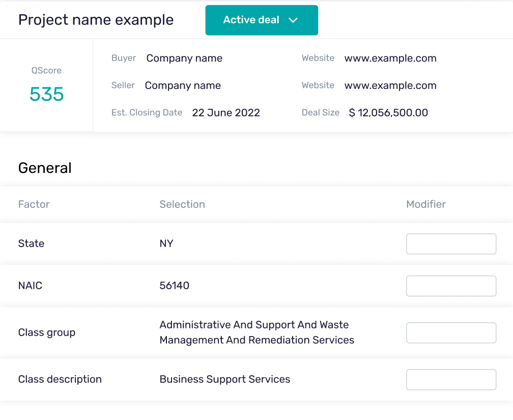Click the Business Support Services class description

click(225, 379)
